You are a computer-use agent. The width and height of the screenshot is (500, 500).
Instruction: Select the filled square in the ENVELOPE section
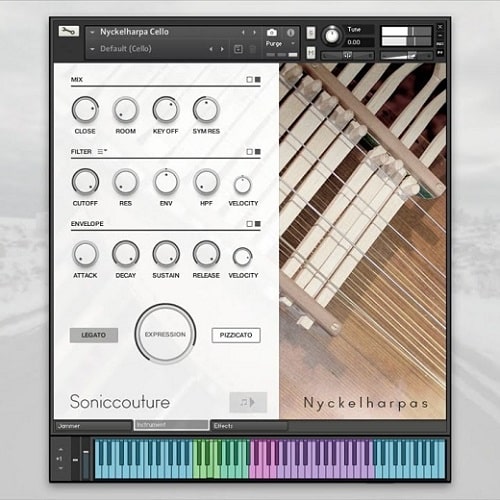(258, 224)
